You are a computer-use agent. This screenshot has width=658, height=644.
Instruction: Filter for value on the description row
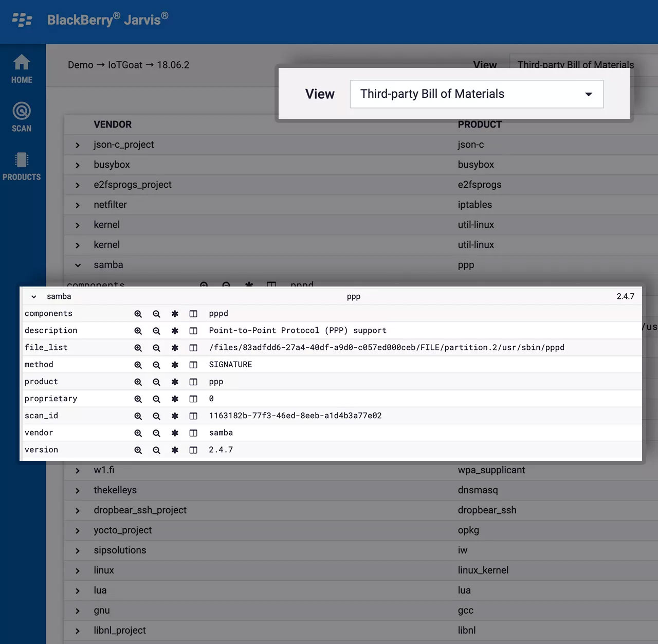pyautogui.click(x=138, y=331)
